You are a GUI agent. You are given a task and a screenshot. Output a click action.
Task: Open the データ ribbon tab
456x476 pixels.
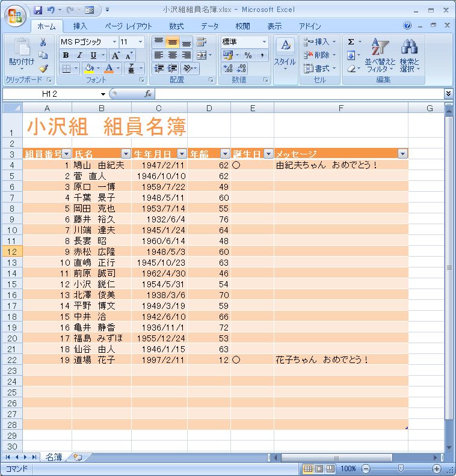209,26
